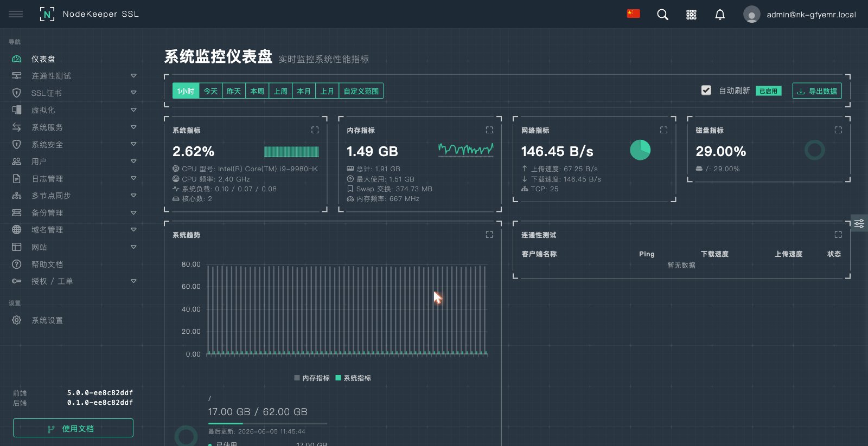Expand the 系统安全 menu arrow

[x=133, y=144]
